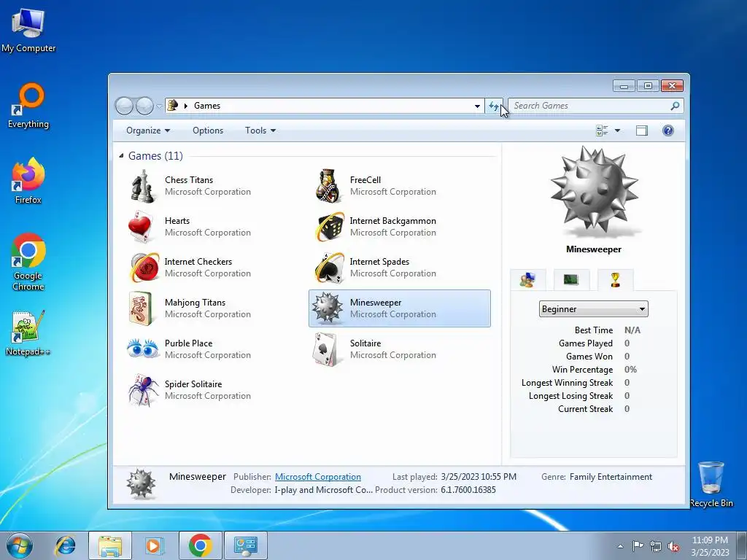The height and width of the screenshot is (560, 747).
Task: Click the Start button orb
Action: point(20,545)
